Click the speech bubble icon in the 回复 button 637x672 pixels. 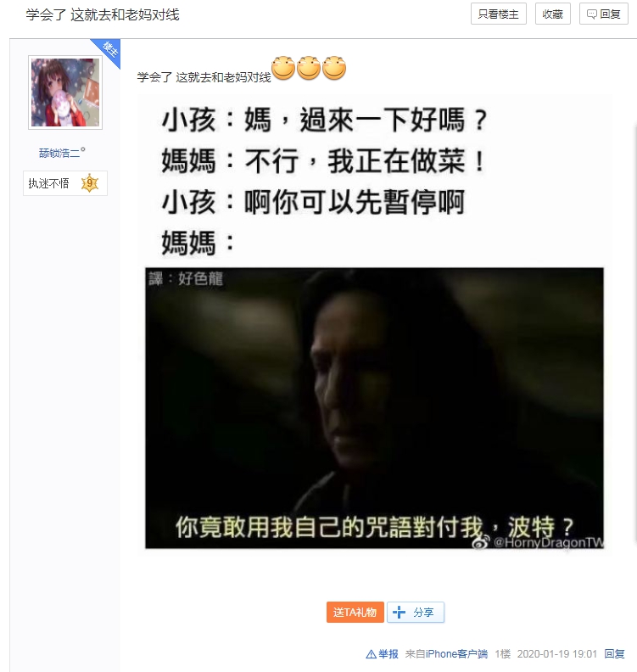tap(591, 14)
